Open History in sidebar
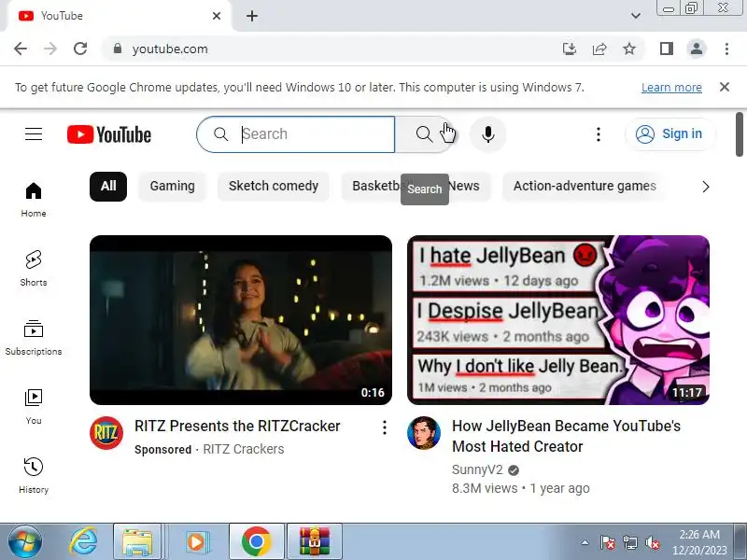Screen dimensions: 747x560 point(34,476)
